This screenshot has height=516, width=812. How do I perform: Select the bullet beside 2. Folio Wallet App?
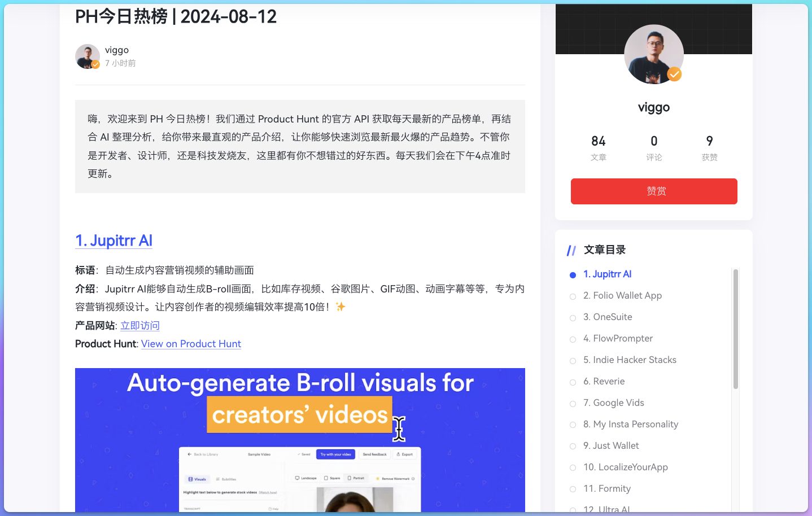pyautogui.click(x=573, y=296)
